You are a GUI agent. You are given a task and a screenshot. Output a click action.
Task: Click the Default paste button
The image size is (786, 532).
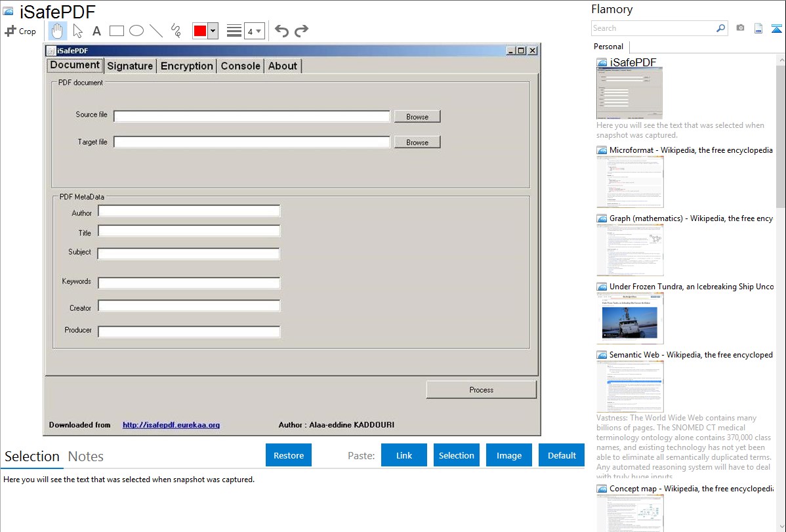point(562,455)
